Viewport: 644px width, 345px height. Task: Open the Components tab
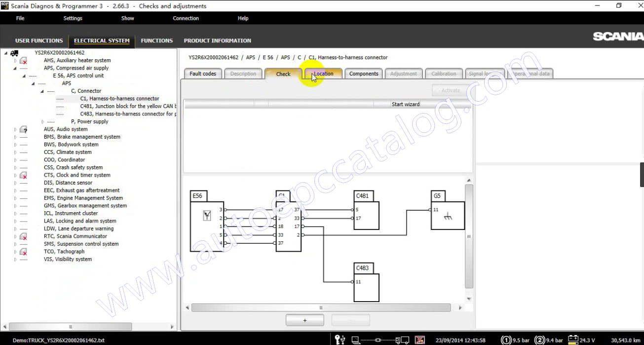[x=364, y=74]
